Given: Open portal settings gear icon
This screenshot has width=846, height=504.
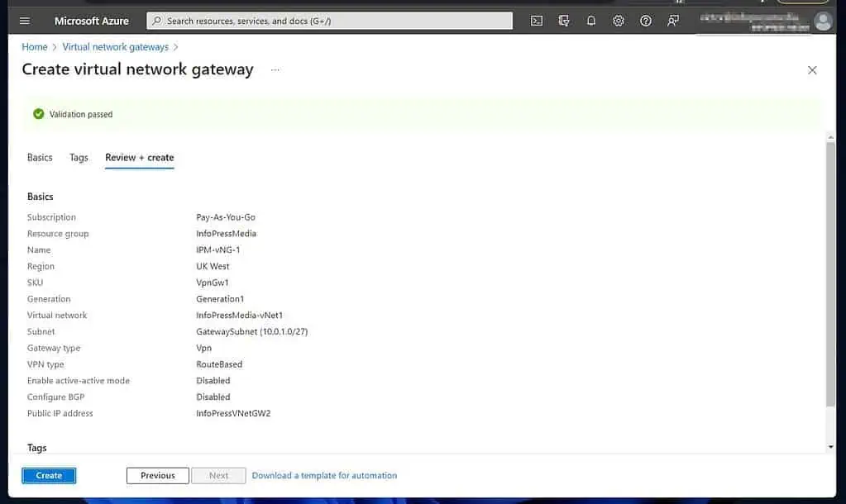Looking at the screenshot, I should (x=619, y=21).
